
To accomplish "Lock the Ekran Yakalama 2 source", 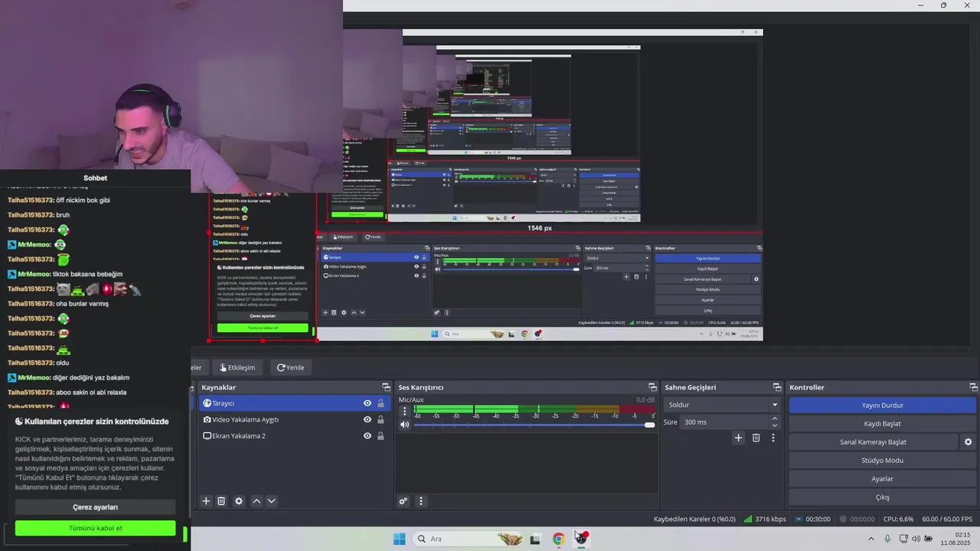I will point(381,436).
